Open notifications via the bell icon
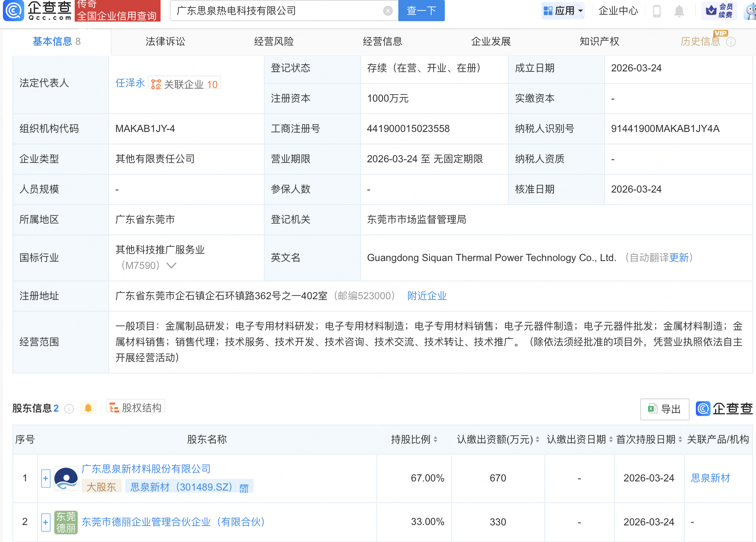 pyautogui.click(x=679, y=11)
